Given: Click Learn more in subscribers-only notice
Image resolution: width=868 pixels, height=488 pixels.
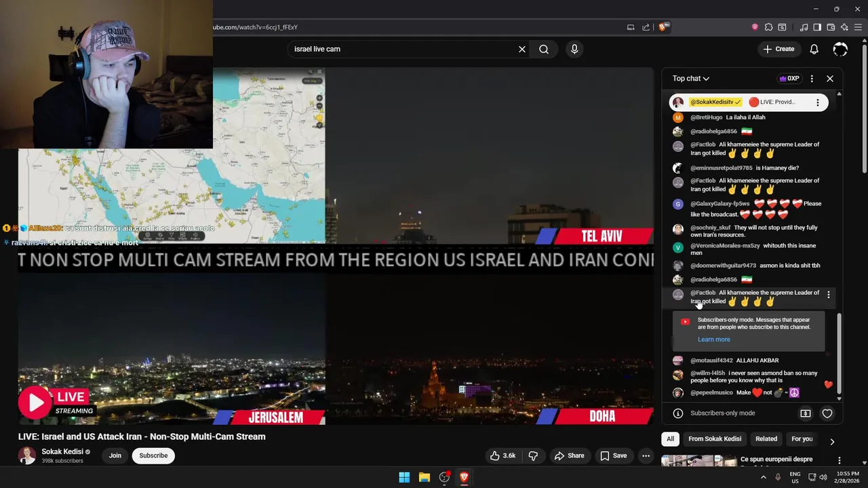Looking at the screenshot, I should click(714, 340).
